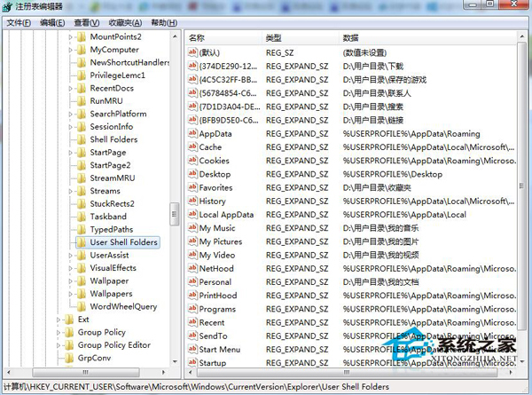Click the NewShortcutHandlers folder icon
The width and height of the screenshot is (532, 395).
coord(82,62)
